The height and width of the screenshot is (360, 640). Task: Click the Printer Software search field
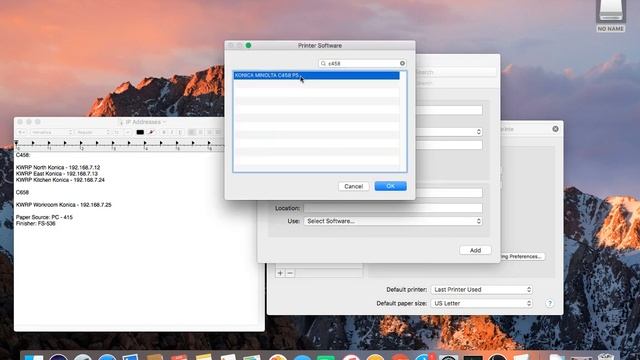362,63
